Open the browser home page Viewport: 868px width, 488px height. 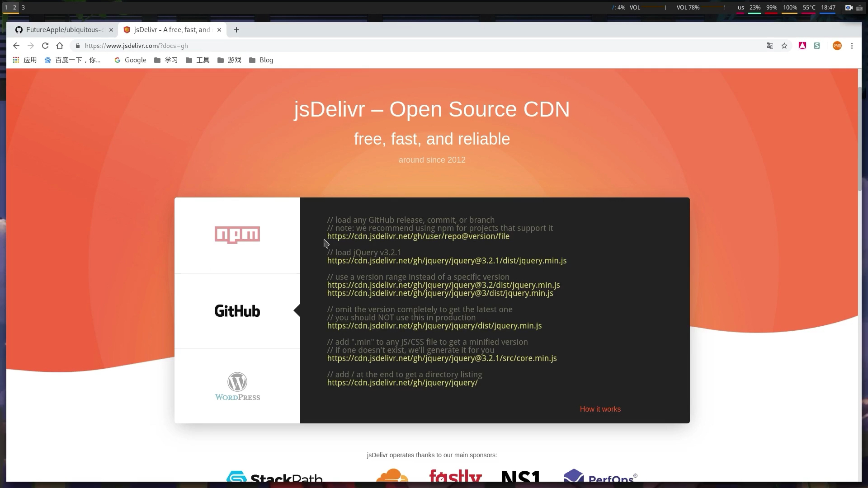[x=60, y=46]
